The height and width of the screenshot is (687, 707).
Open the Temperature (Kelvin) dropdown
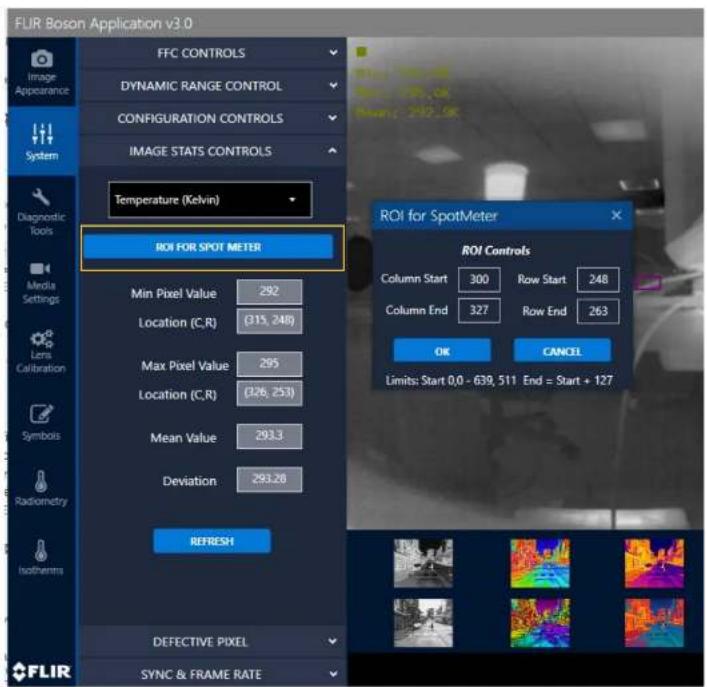click(210, 200)
